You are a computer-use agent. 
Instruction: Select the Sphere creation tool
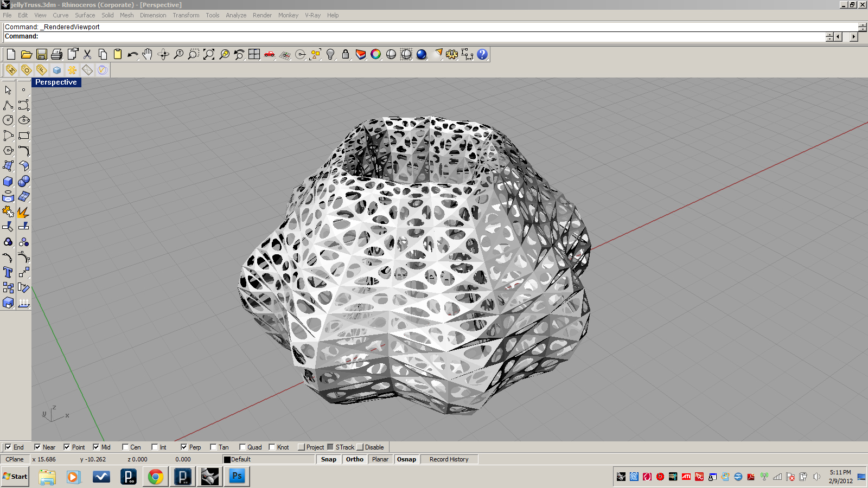coord(24,182)
